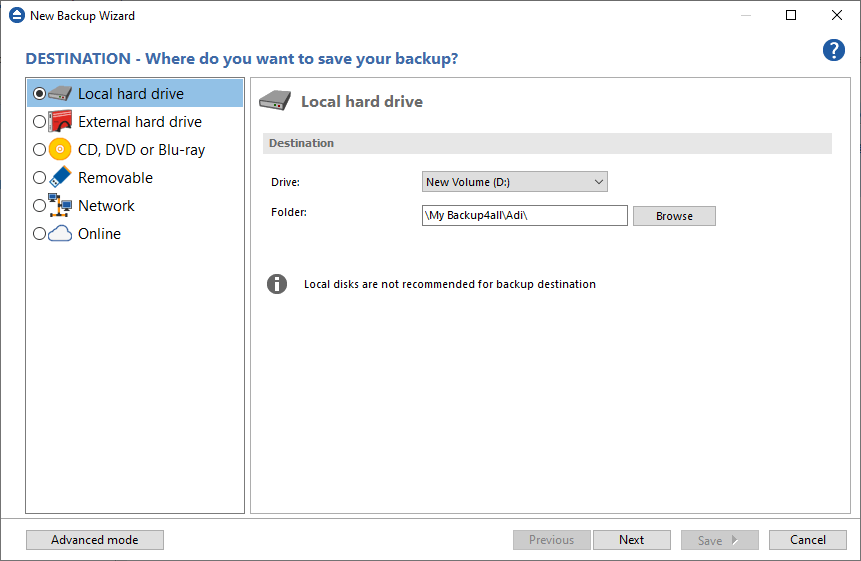Open the Drive dropdown showing New Volume (D:)
Image resolution: width=861 pixels, height=561 pixels.
(x=514, y=182)
